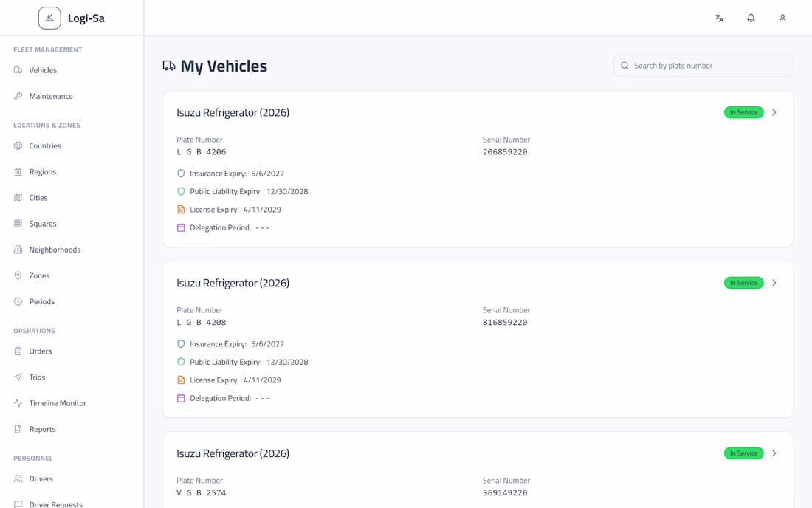Image resolution: width=812 pixels, height=508 pixels.
Task: Click the My Vehicles heading
Action: click(224, 66)
